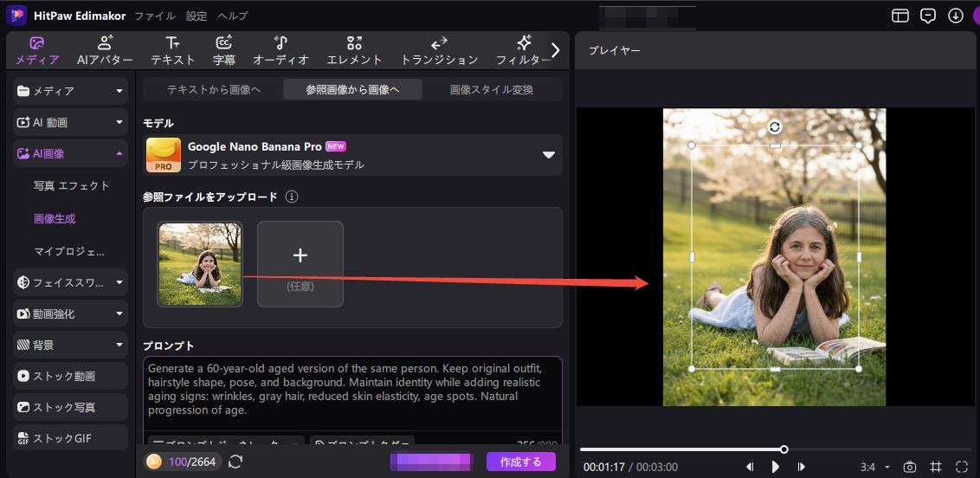Open the テキスト tool
The width and height of the screenshot is (980, 478).
[173, 51]
